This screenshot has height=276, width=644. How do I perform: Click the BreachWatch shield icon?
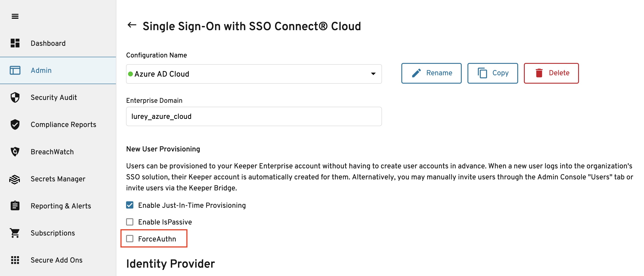(15, 152)
